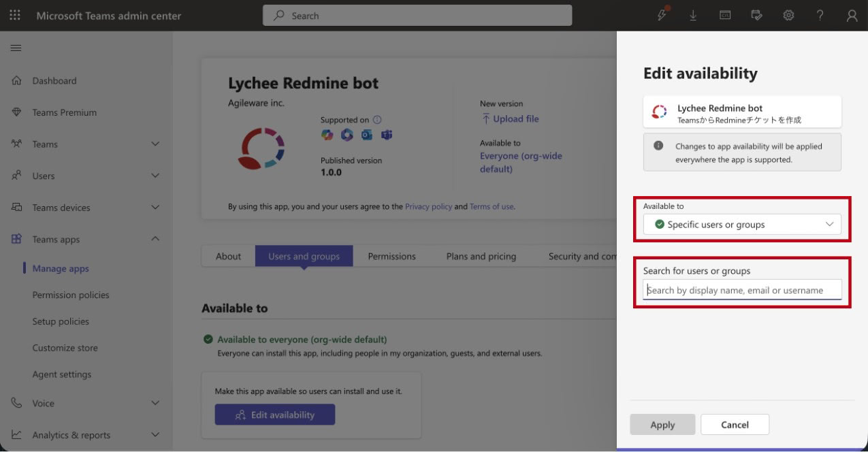This screenshot has width=868, height=452.
Task: Collapse the Teams apps navigation section
Action: (155, 239)
